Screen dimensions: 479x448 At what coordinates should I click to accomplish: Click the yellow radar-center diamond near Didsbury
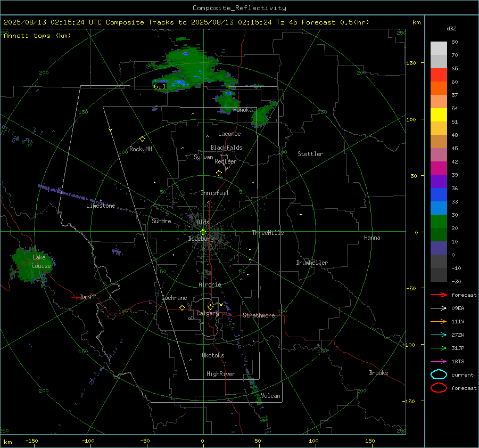click(x=203, y=232)
